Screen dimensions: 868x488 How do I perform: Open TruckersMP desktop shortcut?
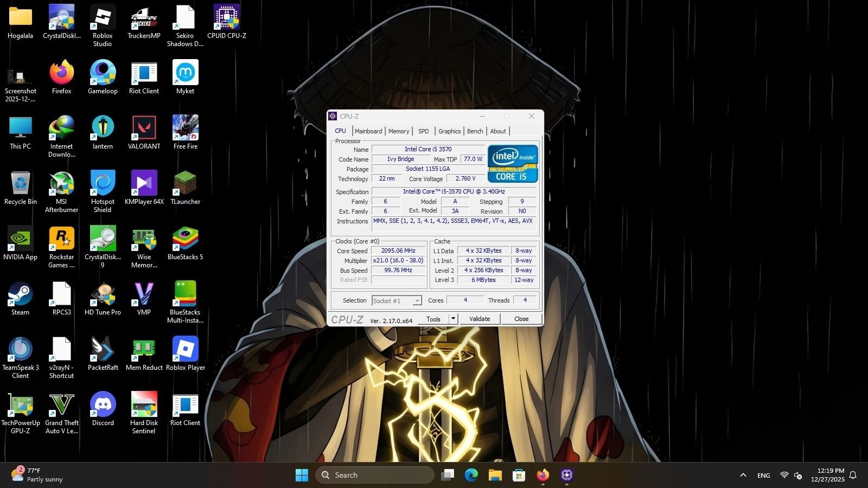click(144, 22)
